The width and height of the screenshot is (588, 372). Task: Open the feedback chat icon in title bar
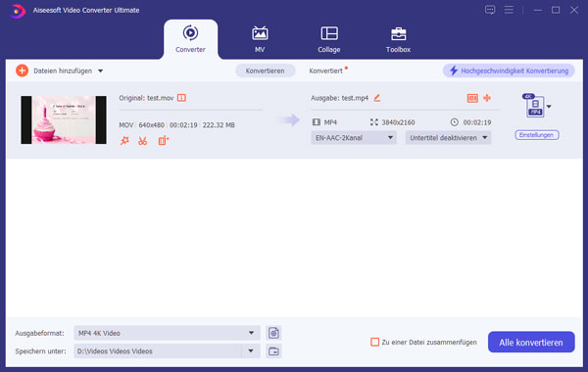click(x=490, y=10)
